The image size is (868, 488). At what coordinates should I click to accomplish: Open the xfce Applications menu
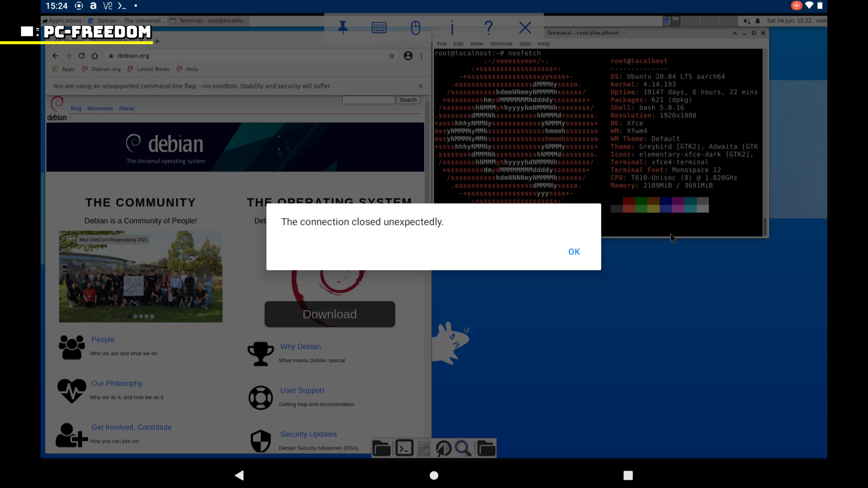point(62,21)
